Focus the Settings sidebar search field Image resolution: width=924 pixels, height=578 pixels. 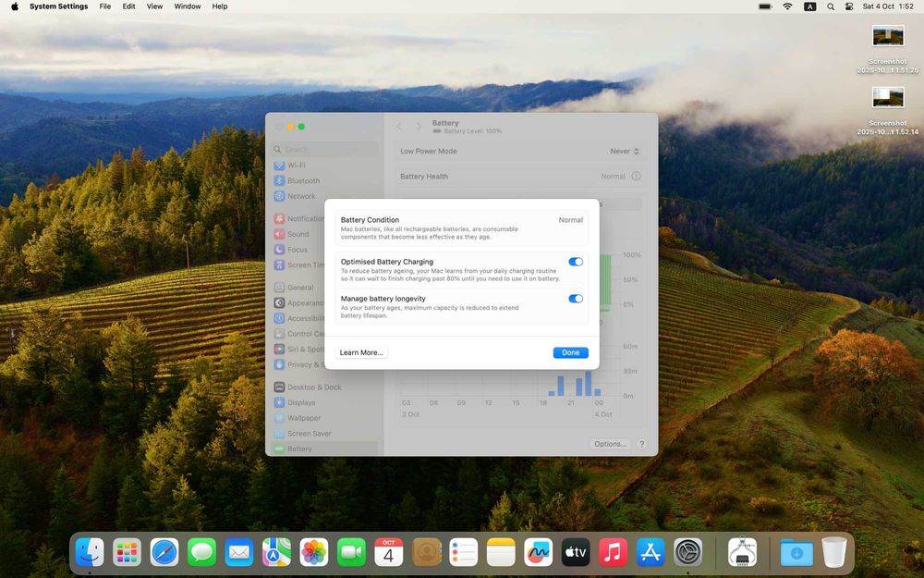tap(324, 150)
